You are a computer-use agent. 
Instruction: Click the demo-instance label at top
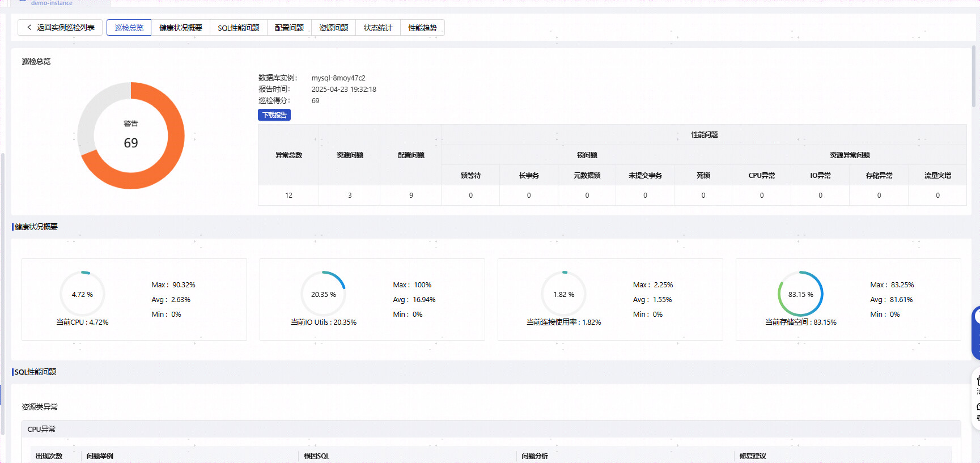[x=52, y=3]
